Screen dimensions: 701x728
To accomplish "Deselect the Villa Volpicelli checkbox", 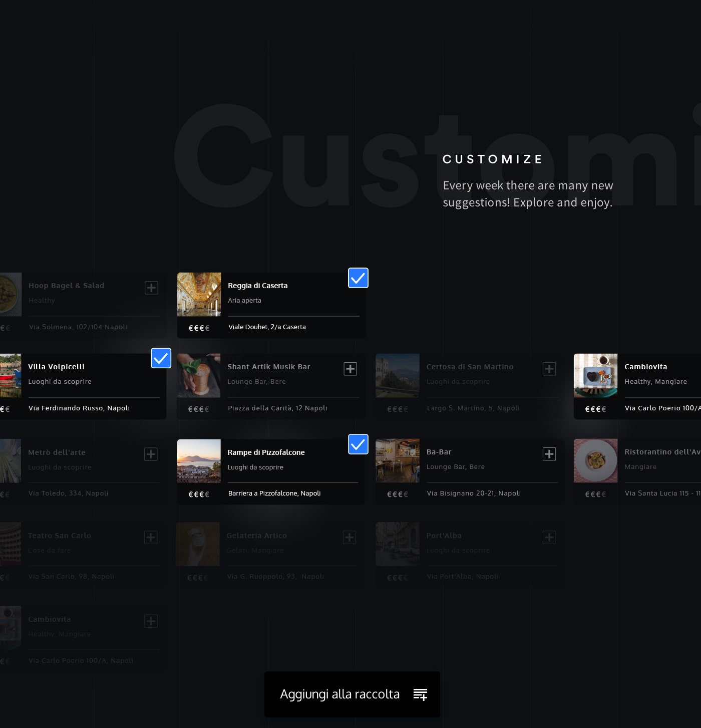I will tap(161, 358).
